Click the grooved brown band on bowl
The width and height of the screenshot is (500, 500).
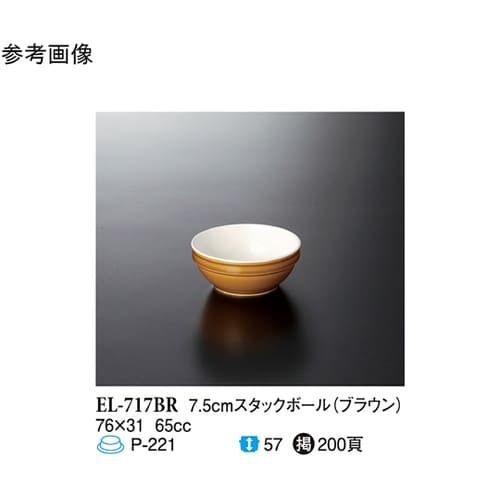point(246,266)
